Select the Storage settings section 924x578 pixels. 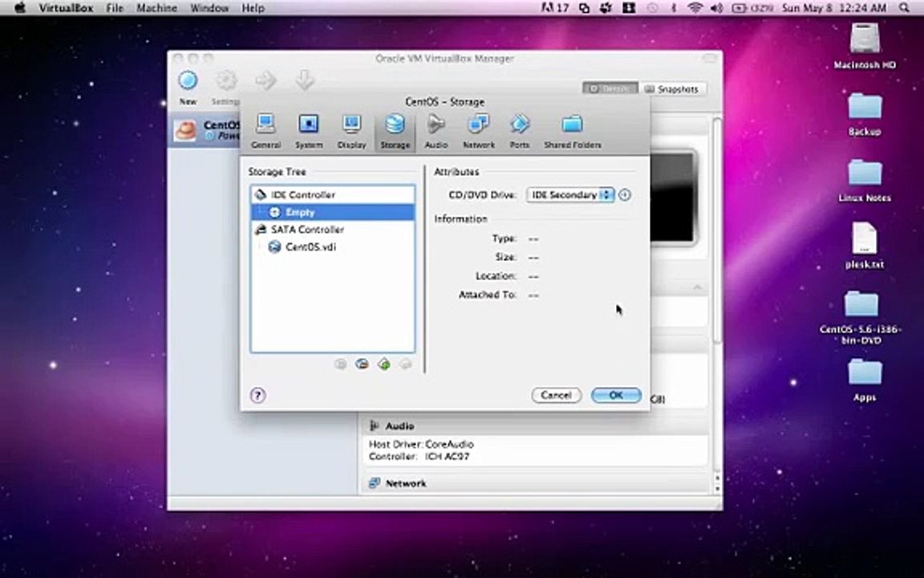[395, 131]
